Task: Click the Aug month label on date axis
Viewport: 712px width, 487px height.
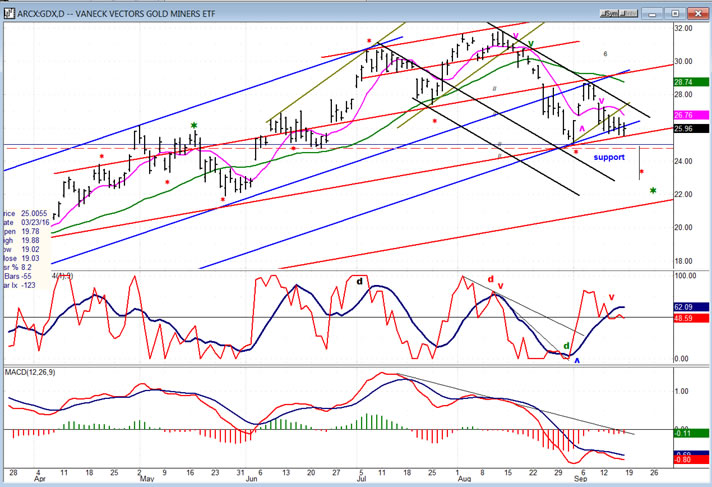Action: pyautogui.click(x=464, y=479)
